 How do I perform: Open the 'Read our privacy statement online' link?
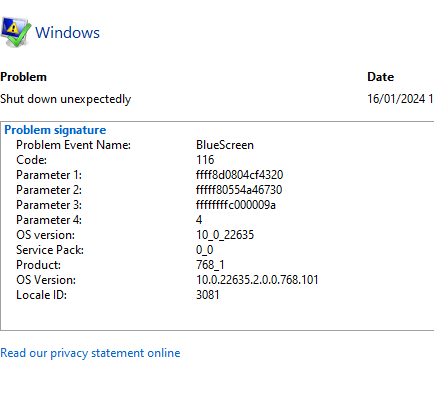click(90, 353)
